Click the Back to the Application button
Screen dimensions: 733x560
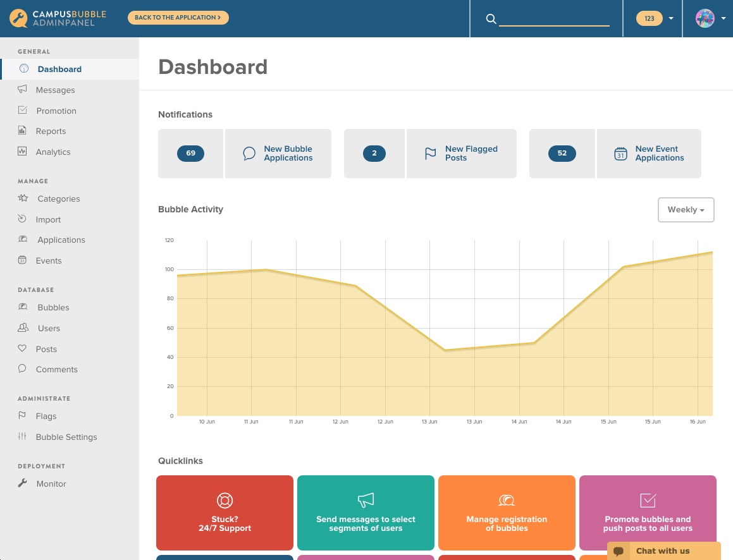[x=178, y=18]
